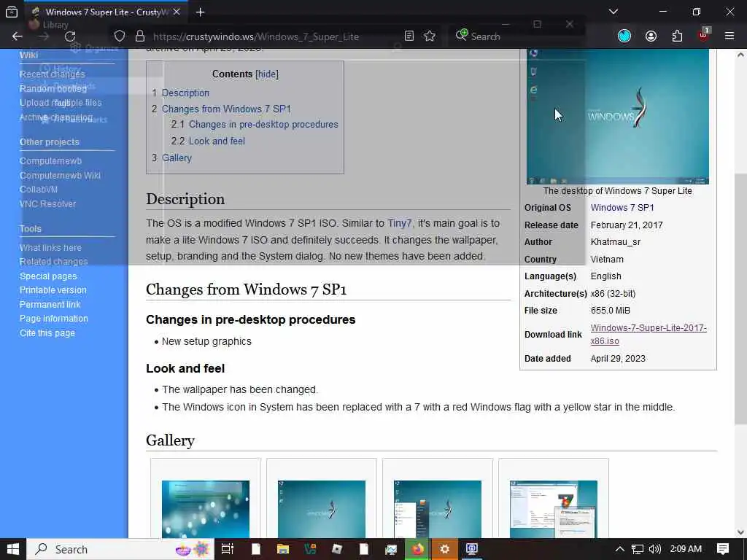Open Task View on the taskbar
This screenshot has height=560, width=747.
point(228,549)
